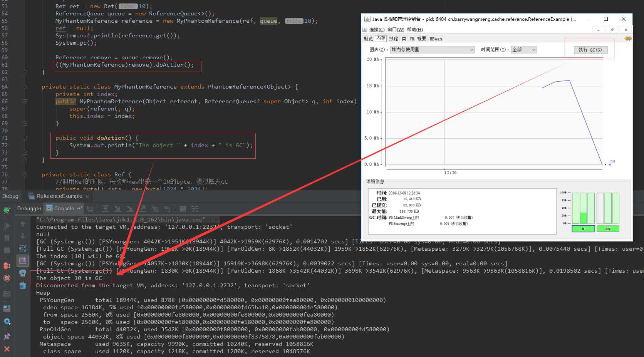Click Force Step Into toolbar icon

(130, 209)
